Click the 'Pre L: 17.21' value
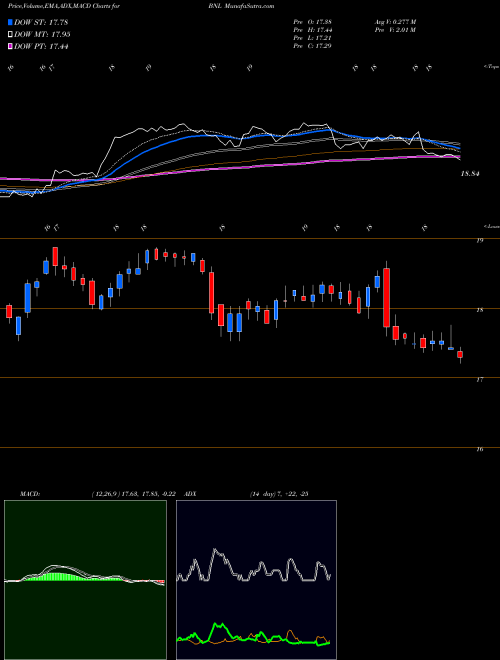The height and width of the screenshot is (660, 500). [313, 38]
